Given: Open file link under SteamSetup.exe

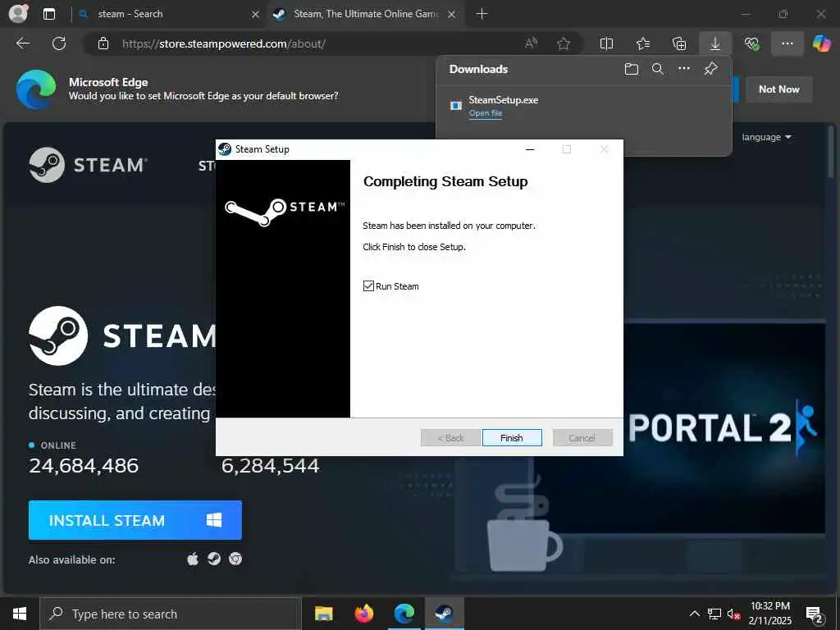Looking at the screenshot, I should pos(486,113).
